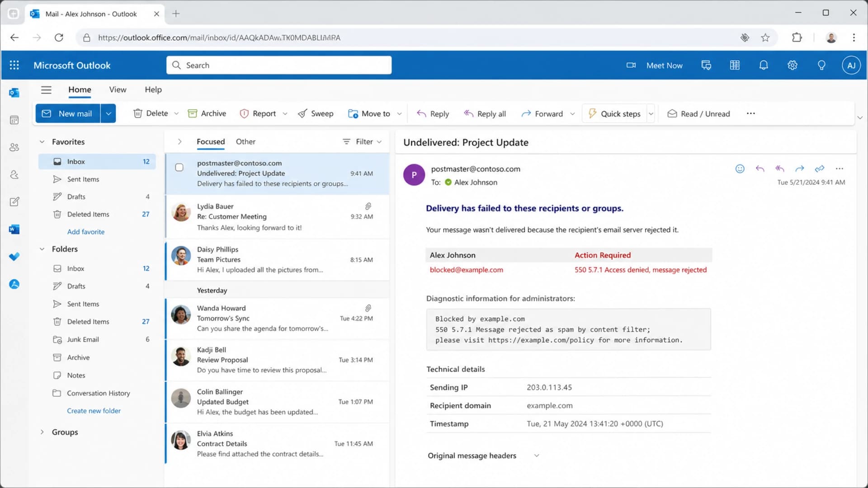Open Deleted Items under Favorites

coord(97,214)
